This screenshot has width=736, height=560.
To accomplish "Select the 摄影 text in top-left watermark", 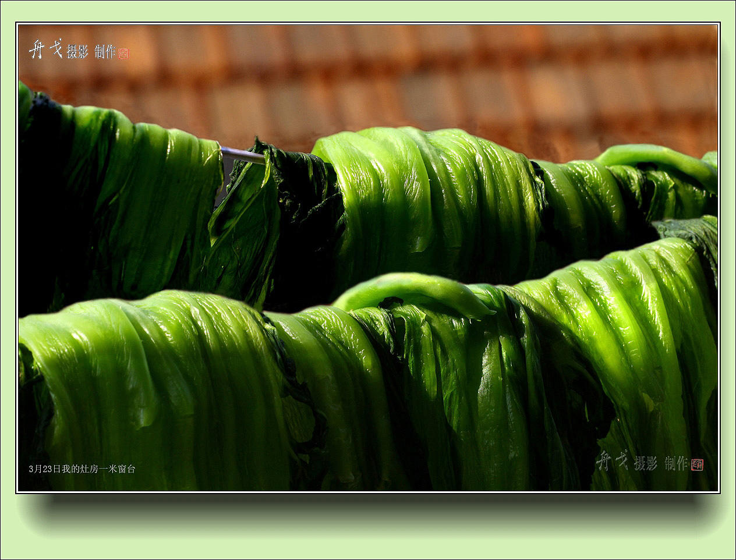I will click(x=77, y=52).
